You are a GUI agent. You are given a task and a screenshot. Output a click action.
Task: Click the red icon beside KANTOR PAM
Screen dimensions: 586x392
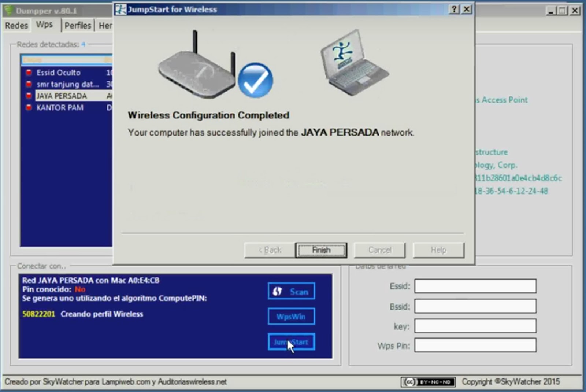pyautogui.click(x=29, y=108)
